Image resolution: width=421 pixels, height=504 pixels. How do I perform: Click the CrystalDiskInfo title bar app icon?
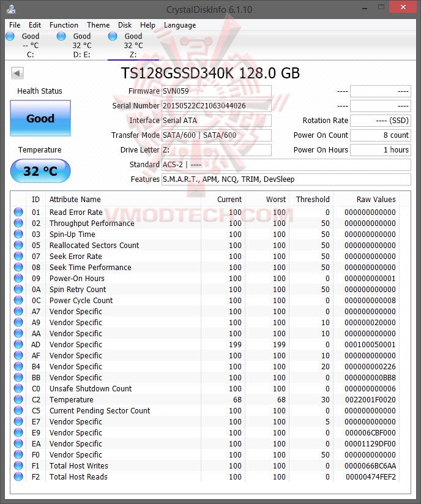11,9
